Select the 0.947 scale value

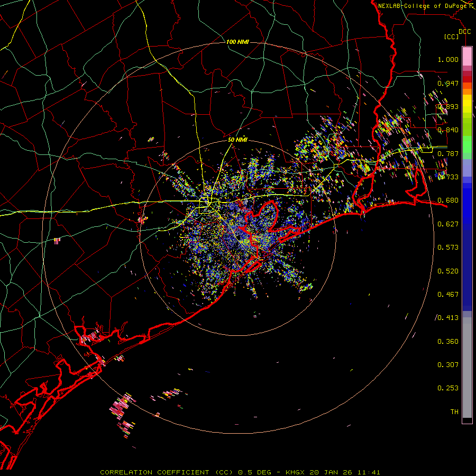[448, 83]
